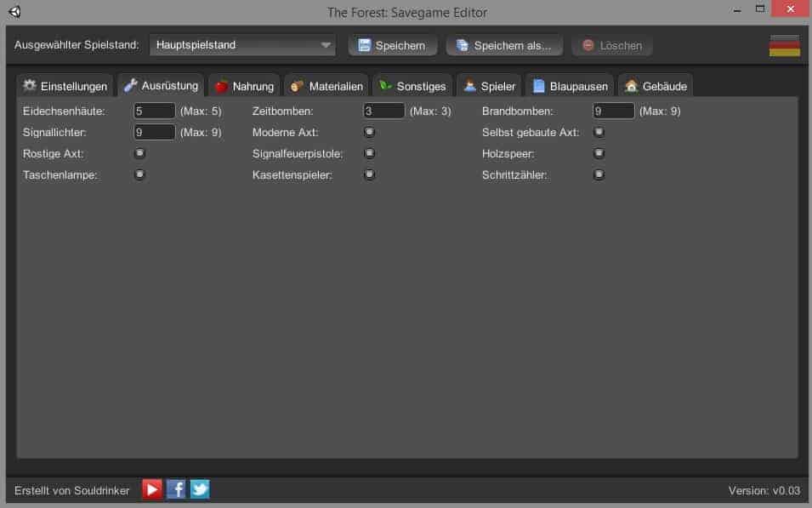Focus the Brandbomben input field
This screenshot has height=508, width=812.
(613, 111)
